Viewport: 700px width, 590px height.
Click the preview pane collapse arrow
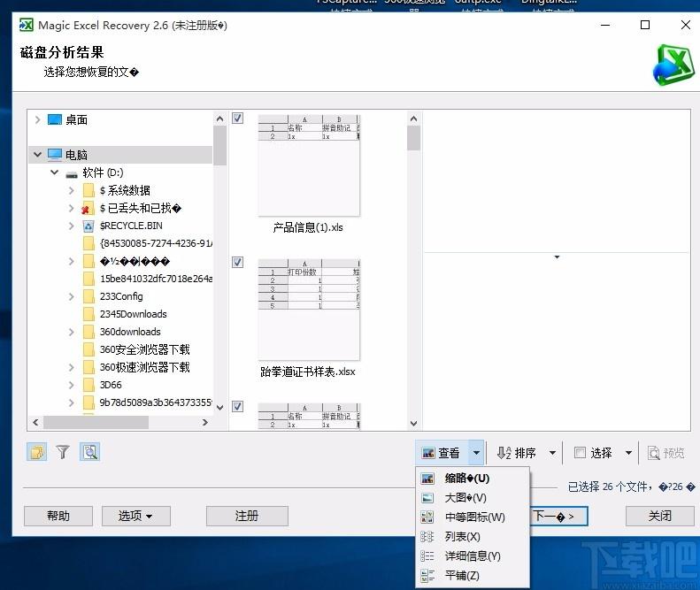(557, 257)
